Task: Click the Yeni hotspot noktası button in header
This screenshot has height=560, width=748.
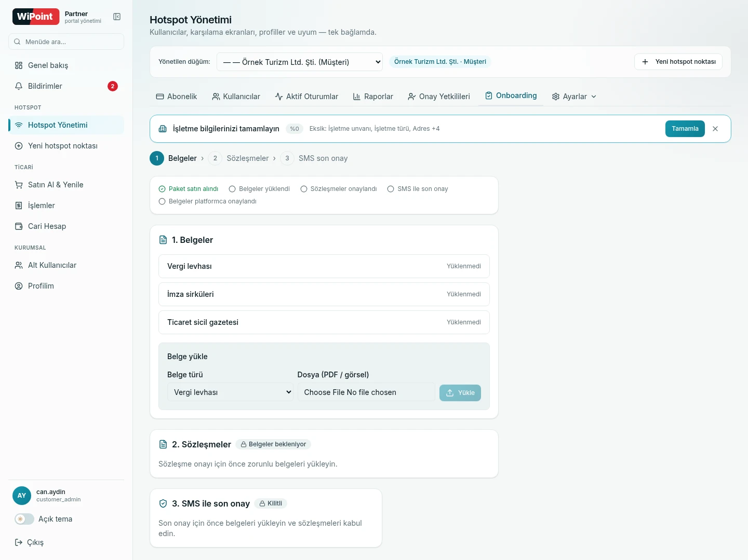Action: [x=678, y=62]
